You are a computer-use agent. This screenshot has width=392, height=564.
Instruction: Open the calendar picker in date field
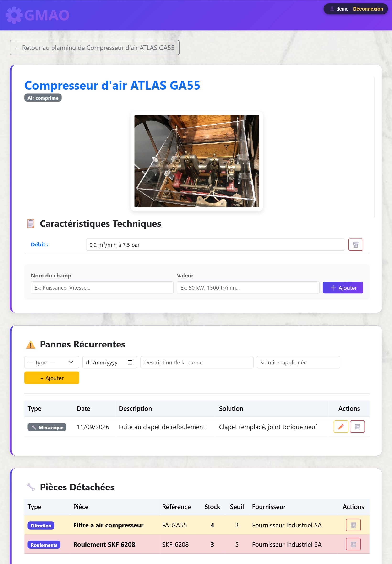pos(130,362)
